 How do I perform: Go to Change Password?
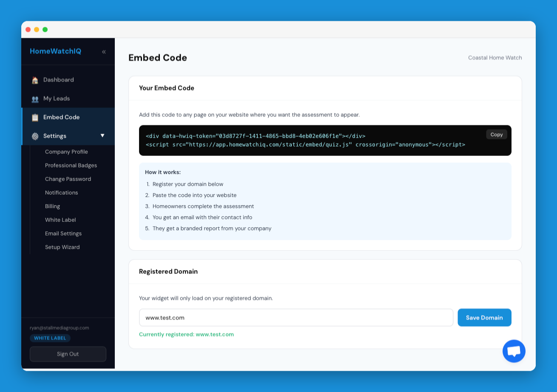point(68,179)
